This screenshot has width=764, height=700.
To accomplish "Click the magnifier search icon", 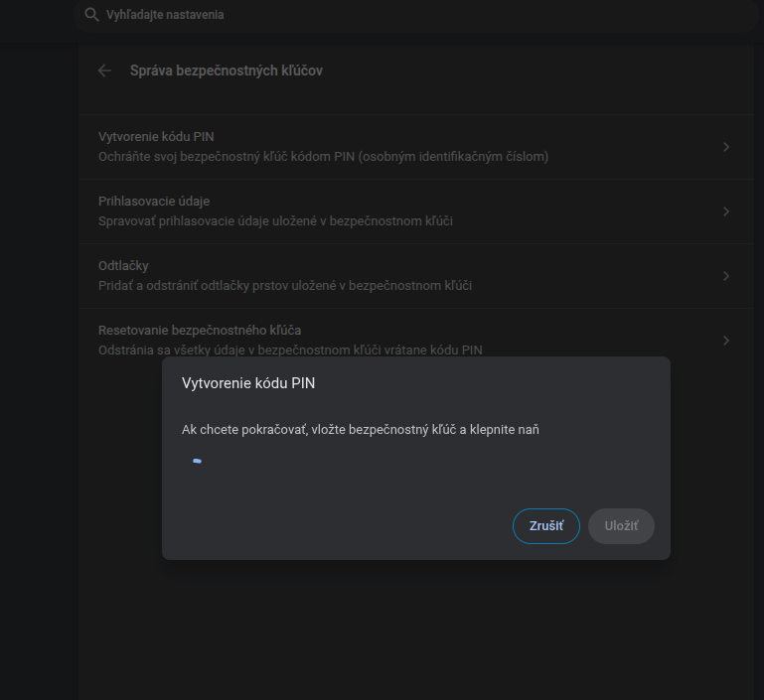I will point(91,15).
